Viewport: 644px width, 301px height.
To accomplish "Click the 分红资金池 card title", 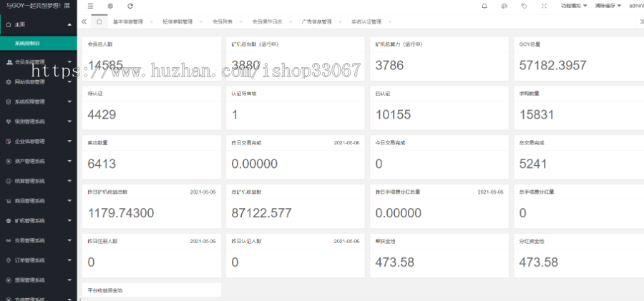I will (x=532, y=242).
